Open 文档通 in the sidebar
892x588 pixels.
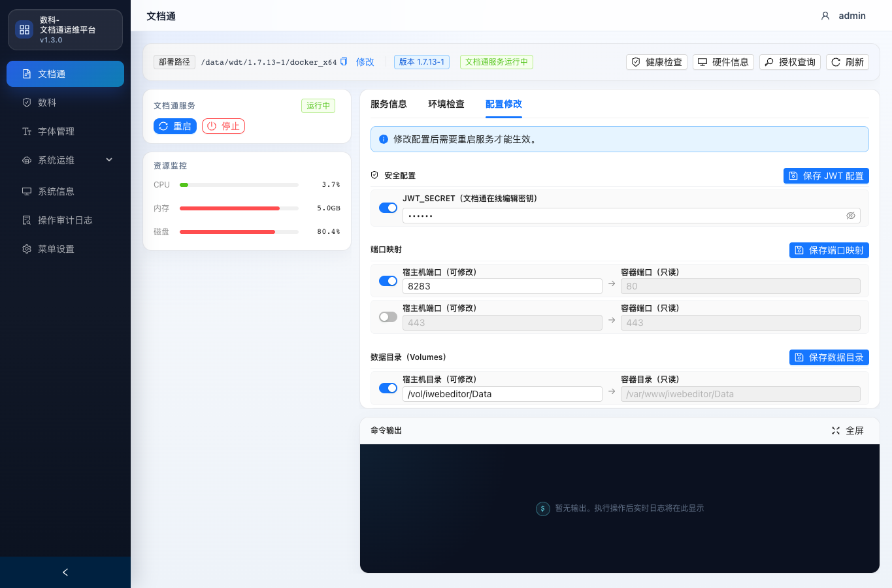65,74
